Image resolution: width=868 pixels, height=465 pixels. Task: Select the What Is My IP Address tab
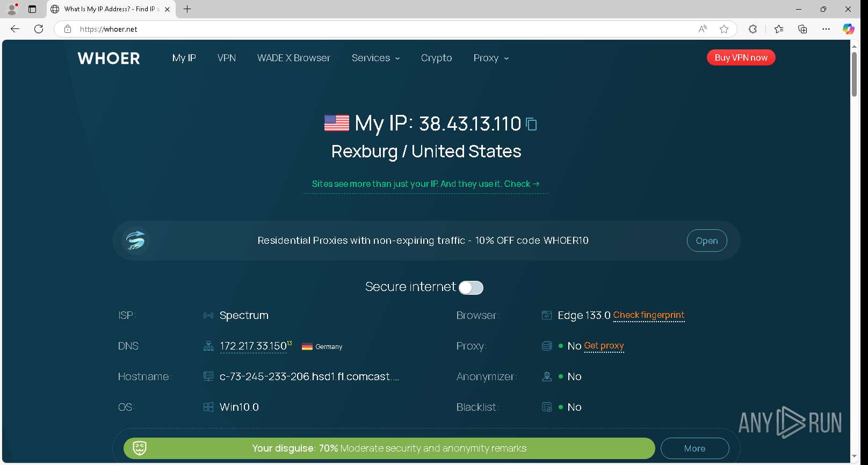tap(111, 9)
